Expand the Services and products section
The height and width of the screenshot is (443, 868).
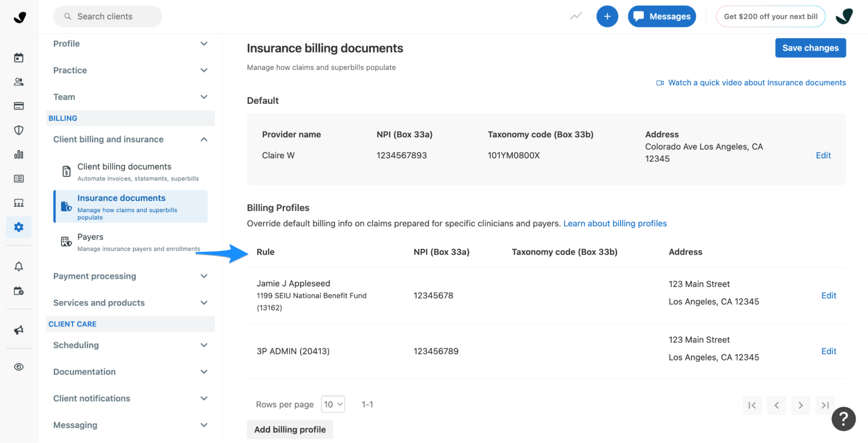tap(130, 303)
